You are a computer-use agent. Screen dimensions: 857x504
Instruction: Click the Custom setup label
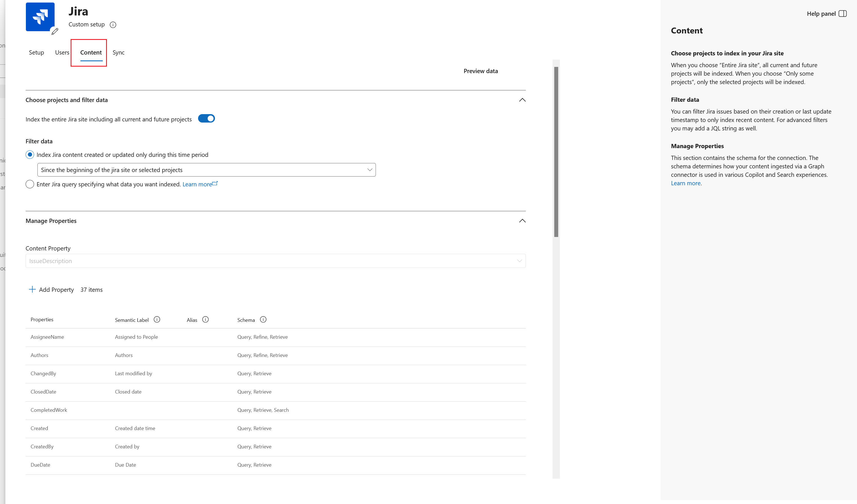tap(87, 24)
